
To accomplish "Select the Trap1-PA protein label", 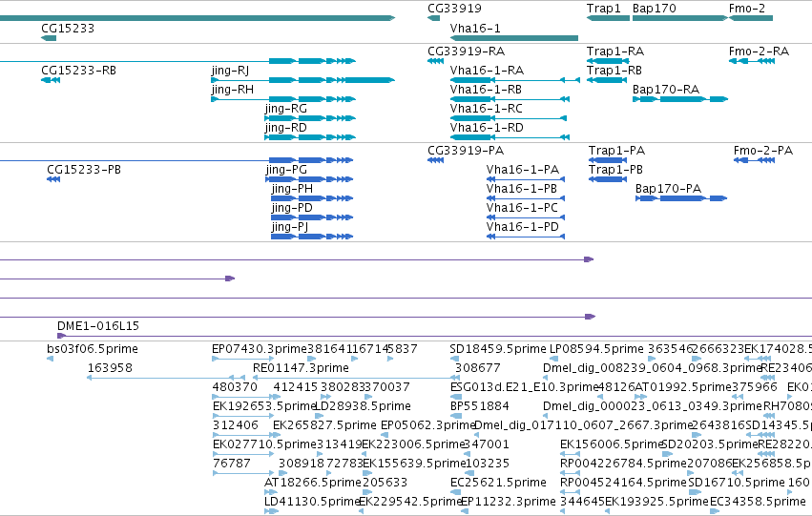I will 616,151.
